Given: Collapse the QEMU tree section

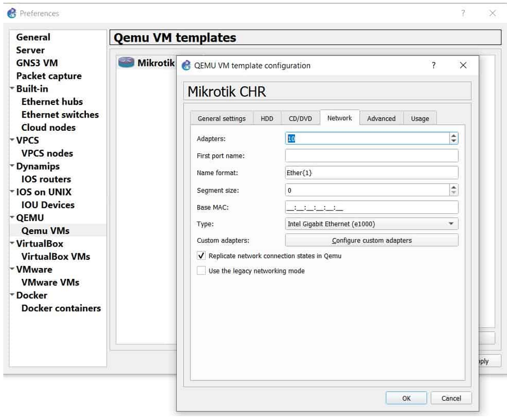Looking at the screenshot, I should coord(12,217).
